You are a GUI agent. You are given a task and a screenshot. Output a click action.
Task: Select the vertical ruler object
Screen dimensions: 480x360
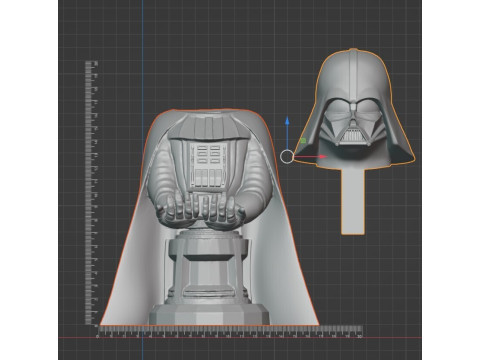point(90,193)
